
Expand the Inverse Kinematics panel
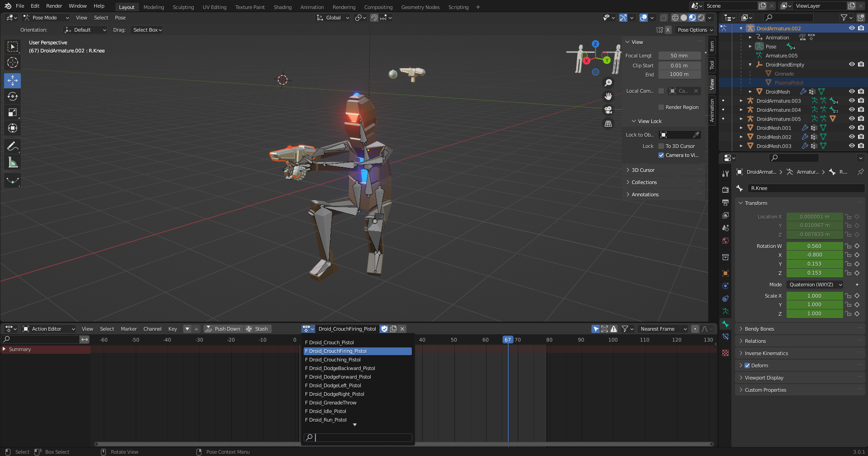(x=766, y=353)
